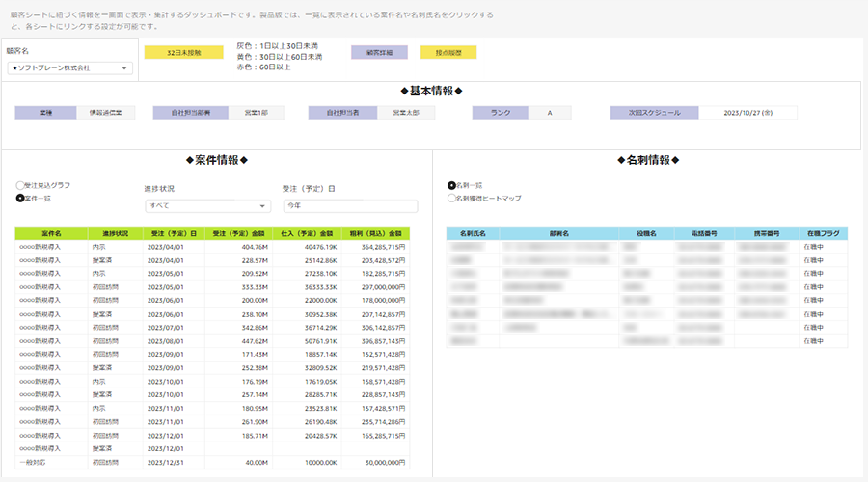Click the 一般対応 case name
Screen dimensions: 868x482
click(32, 462)
